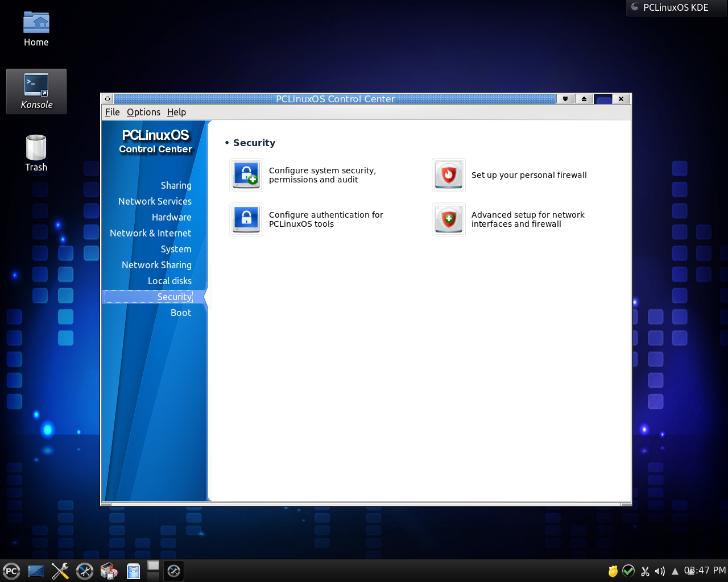Open the file cabinet file manager launcher
This screenshot has width=728, height=582.
(133, 571)
